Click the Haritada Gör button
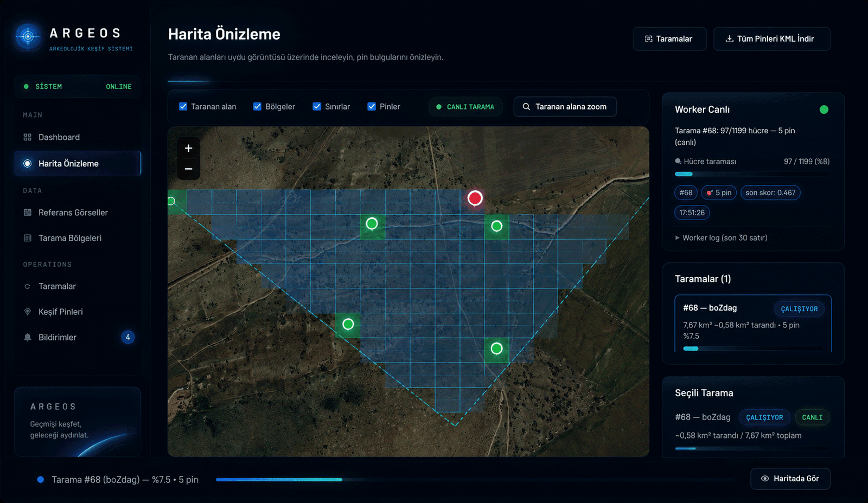Viewport: 868px width, 503px height. [x=790, y=479]
